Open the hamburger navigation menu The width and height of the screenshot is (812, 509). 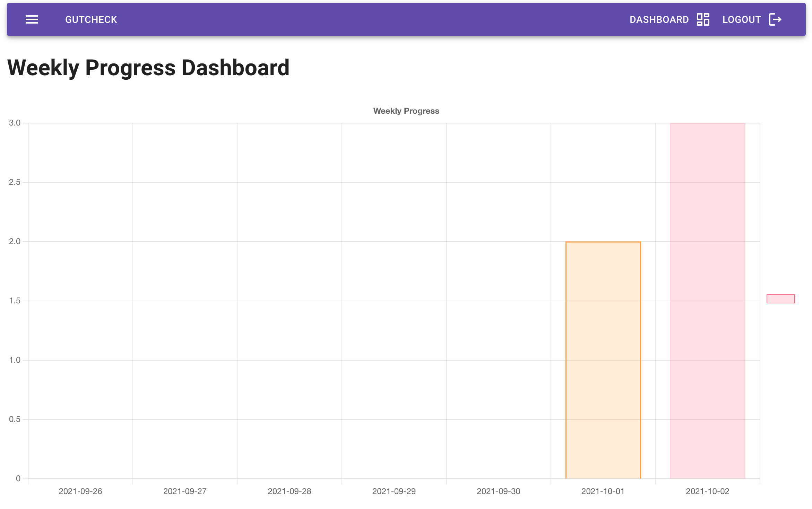tap(32, 20)
